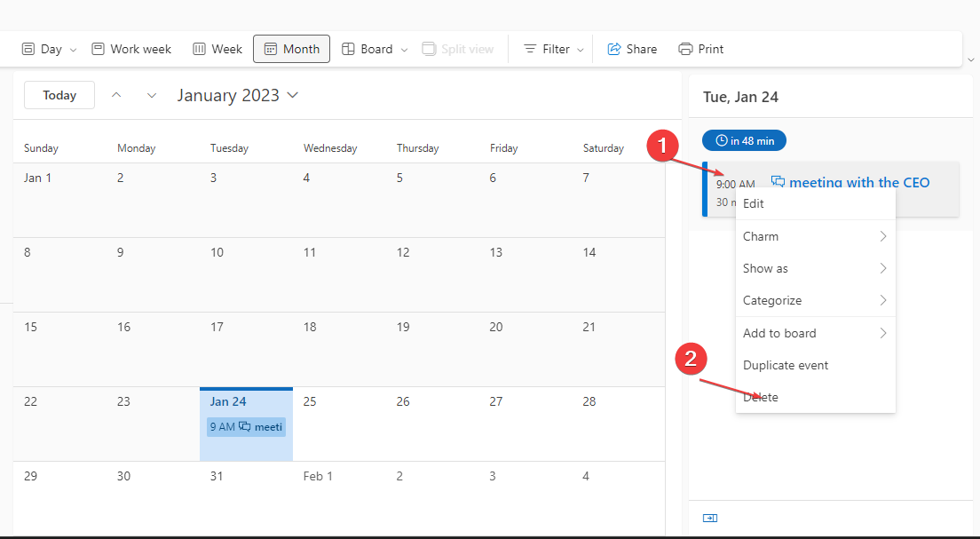Screen dimensions: 980x539
Task: Go to next month arrow
Action: coord(152,95)
